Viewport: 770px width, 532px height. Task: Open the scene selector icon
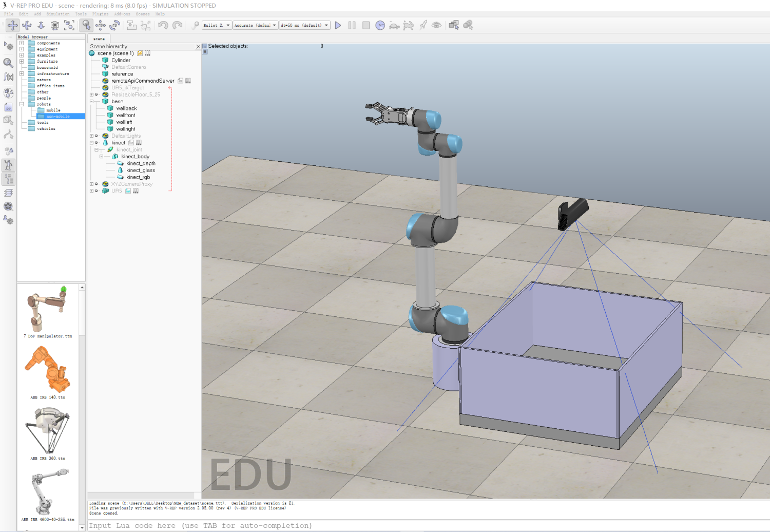(x=468, y=25)
